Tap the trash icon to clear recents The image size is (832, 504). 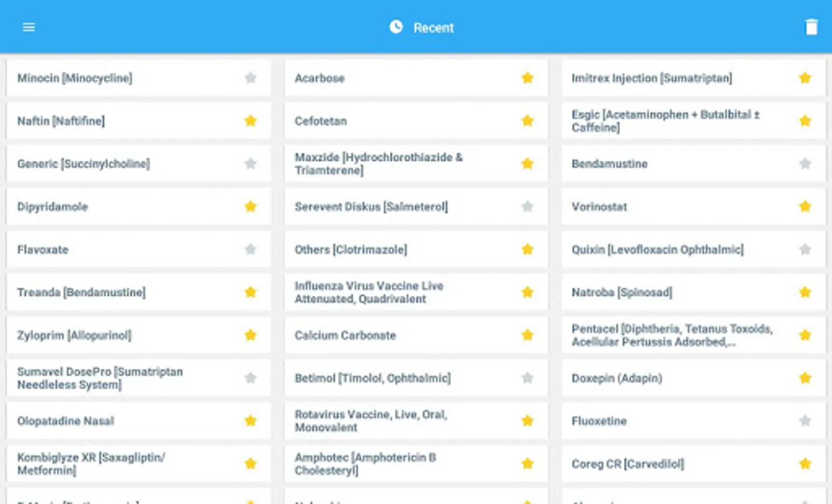tap(811, 27)
